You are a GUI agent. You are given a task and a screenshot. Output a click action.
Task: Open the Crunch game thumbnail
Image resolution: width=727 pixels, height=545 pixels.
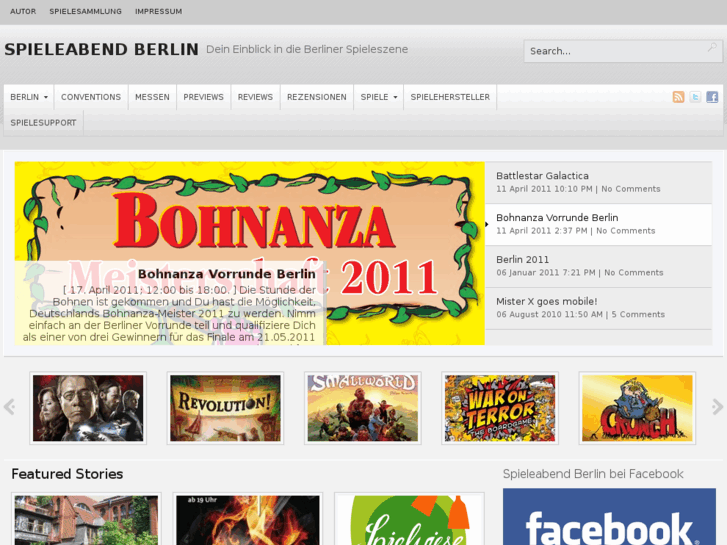click(637, 408)
